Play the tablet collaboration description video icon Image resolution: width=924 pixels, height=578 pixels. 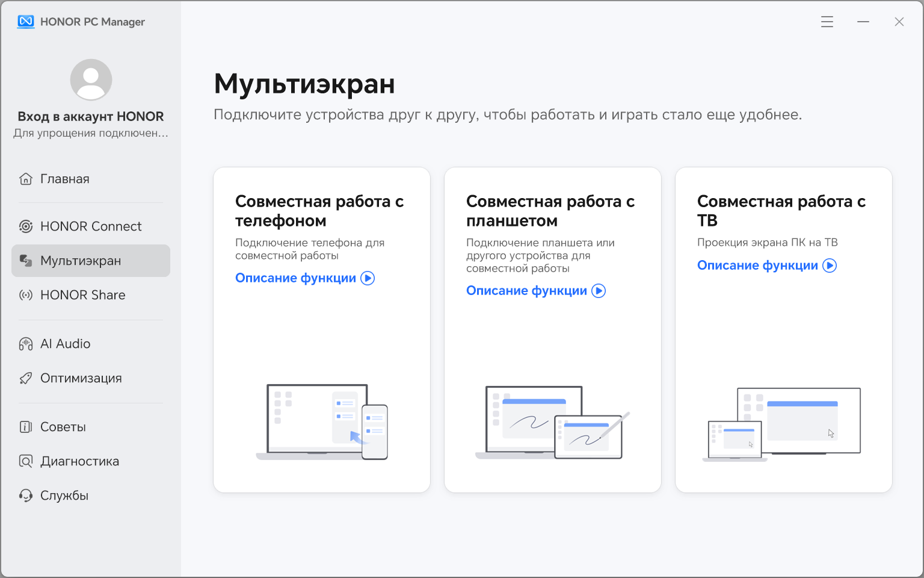click(x=599, y=291)
